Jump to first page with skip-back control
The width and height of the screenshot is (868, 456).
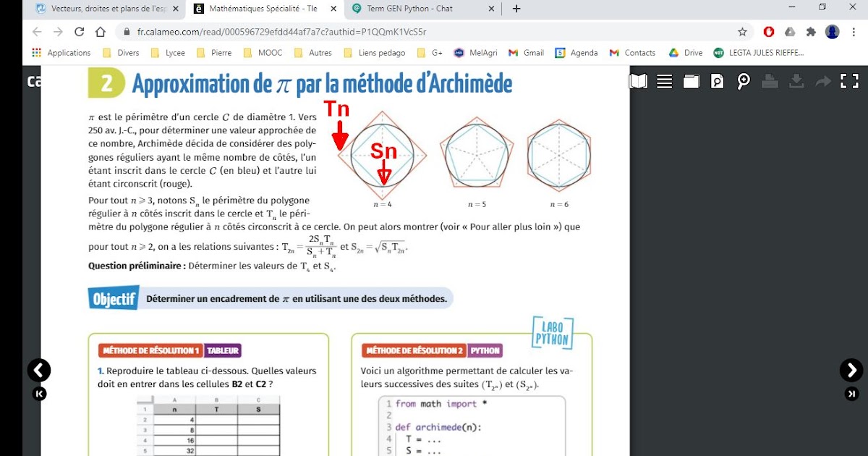[40, 394]
